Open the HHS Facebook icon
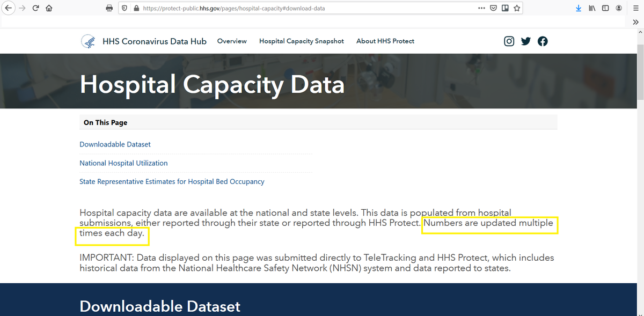This screenshot has height=316, width=644. tap(543, 41)
